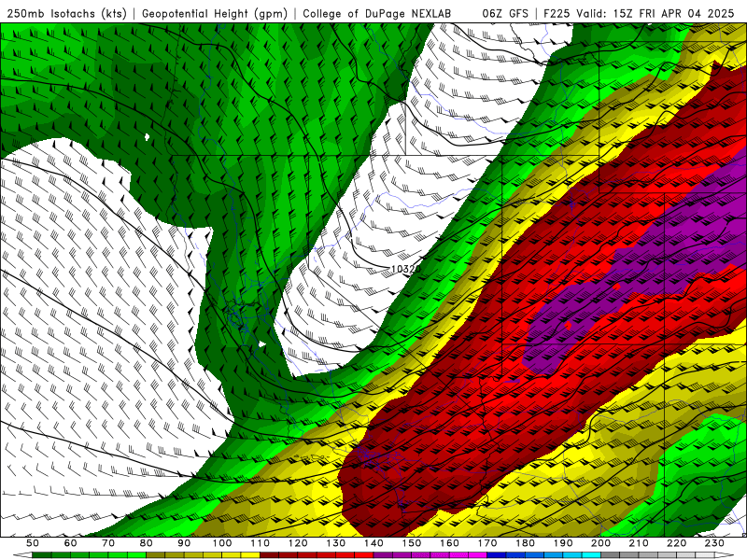Click the 'College of DuPage NEXLAB' label
This screenshot has height=560, width=747.
click(x=376, y=13)
